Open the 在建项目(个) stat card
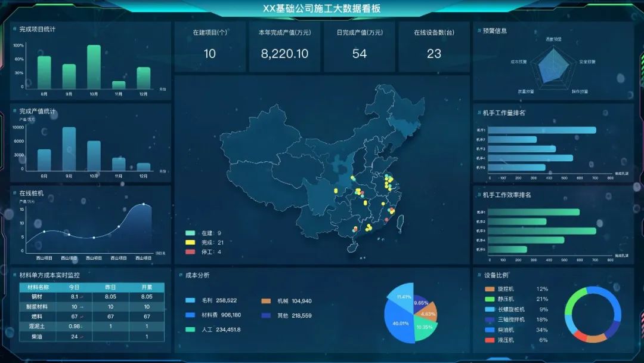 210,47
